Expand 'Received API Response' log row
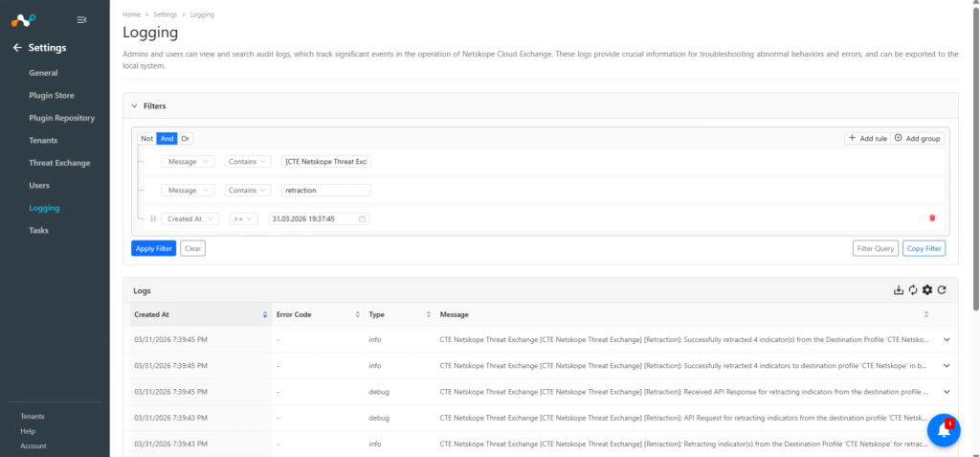The height and width of the screenshot is (457, 980). pos(947,392)
